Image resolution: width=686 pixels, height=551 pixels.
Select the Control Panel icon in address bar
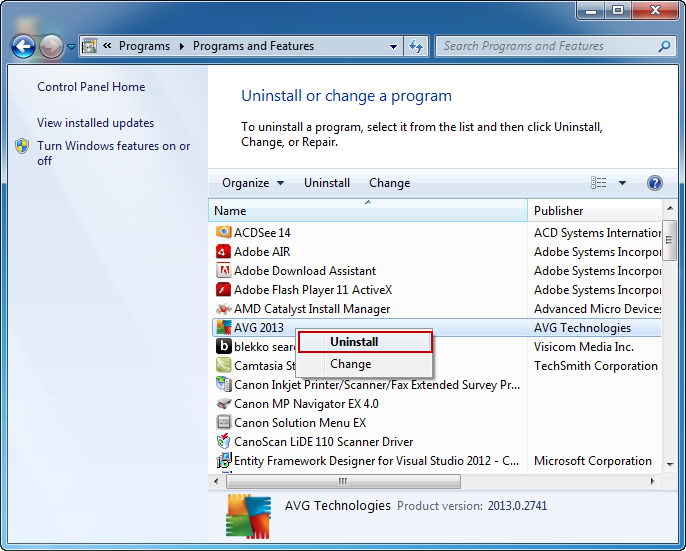[x=90, y=46]
